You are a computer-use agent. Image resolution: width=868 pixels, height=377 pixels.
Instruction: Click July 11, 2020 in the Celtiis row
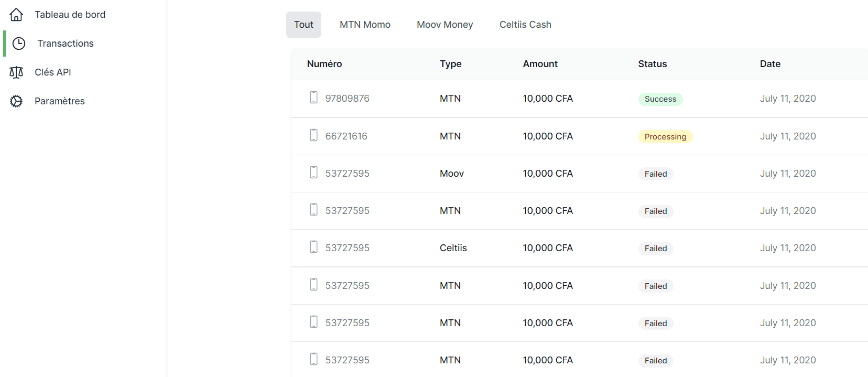[788, 248]
